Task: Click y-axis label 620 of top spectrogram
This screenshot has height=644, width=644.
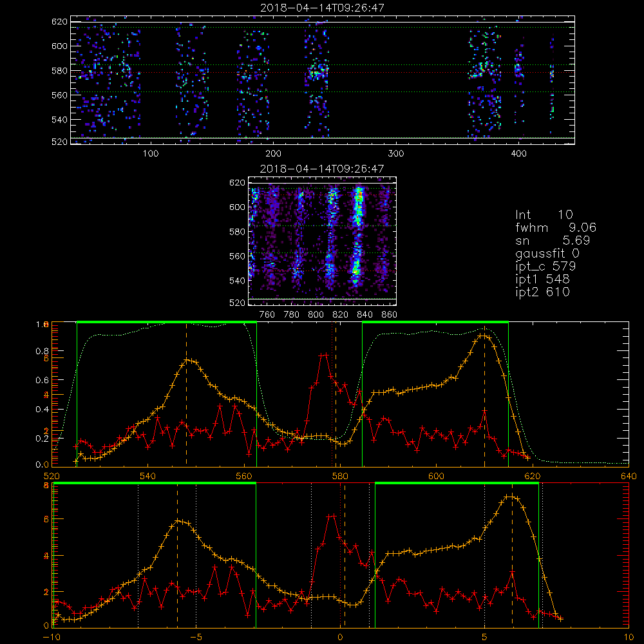Action: click(59, 21)
